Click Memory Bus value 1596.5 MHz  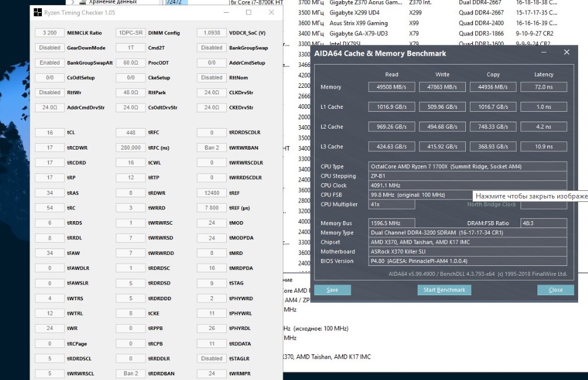point(391,223)
